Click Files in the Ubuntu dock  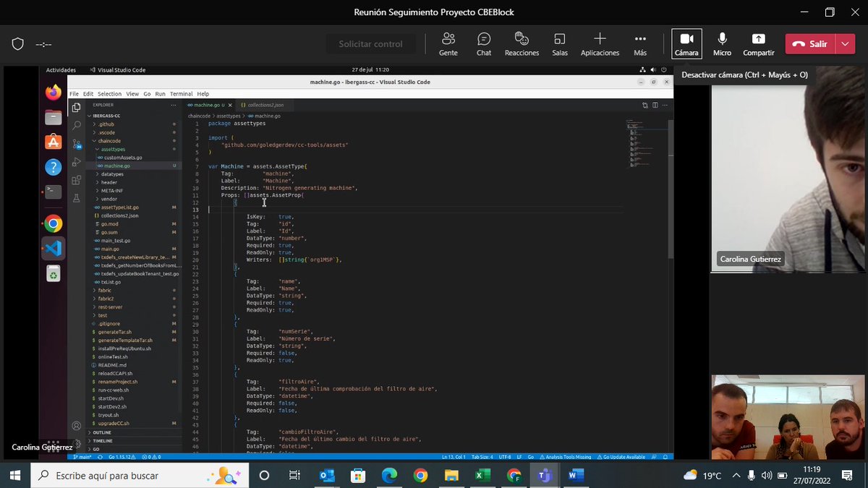(x=54, y=117)
